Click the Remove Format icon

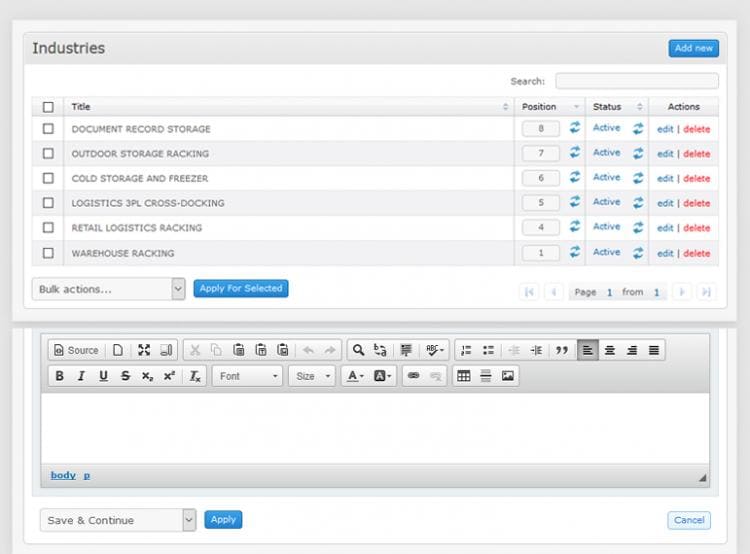(195, 376)
